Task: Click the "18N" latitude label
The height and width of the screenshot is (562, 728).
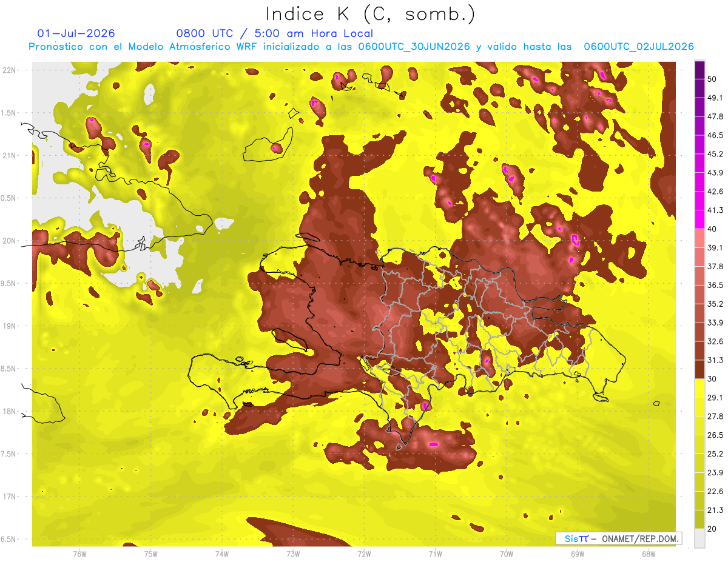Action: pyautogui.click(x=10, y=411)
